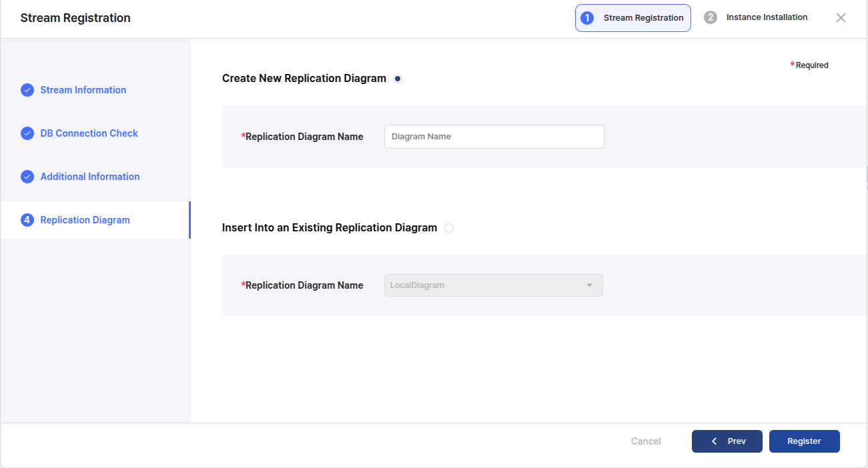Click the left arrow icon on Prev

pyautogui.click(x=715, y=441)
